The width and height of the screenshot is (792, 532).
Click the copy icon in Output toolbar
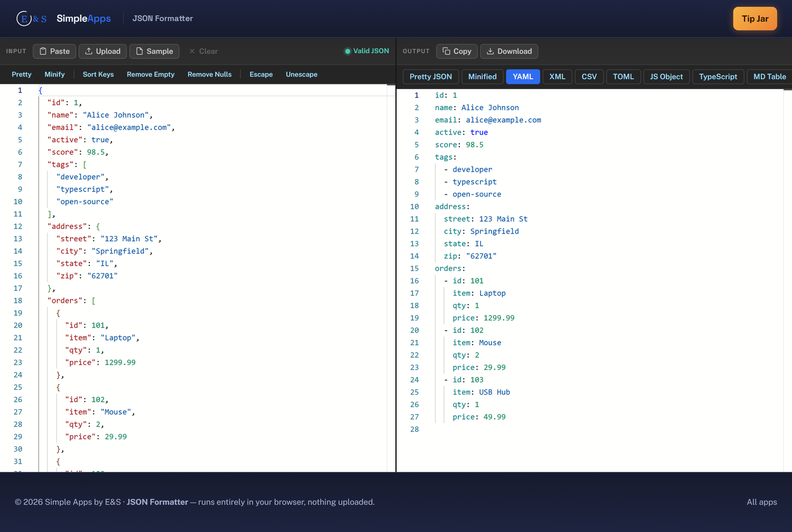click(446, 51)
